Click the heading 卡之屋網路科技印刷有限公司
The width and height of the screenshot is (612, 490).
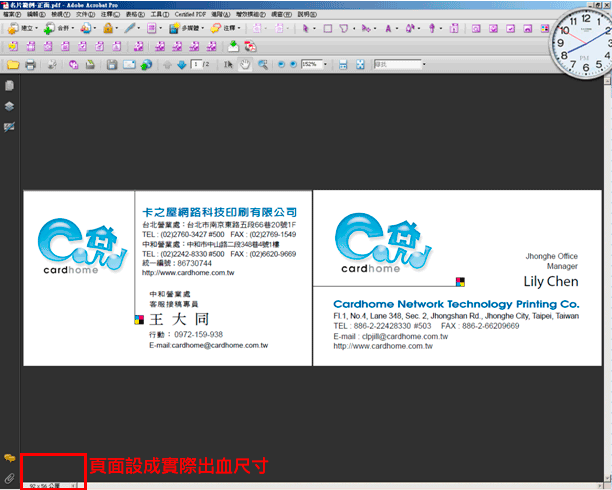(x=219, y=212)
